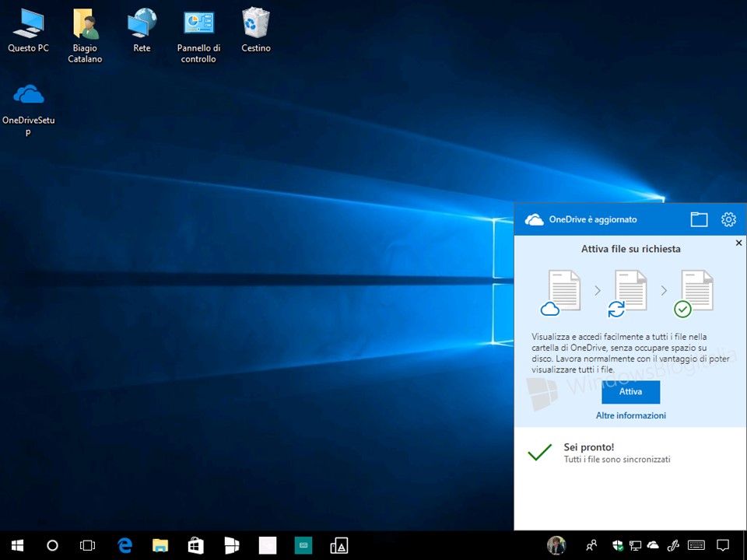Select the 'Questo PC' desktop icon
The height and width of the screenshot is (560, 747).
(28, 30)
